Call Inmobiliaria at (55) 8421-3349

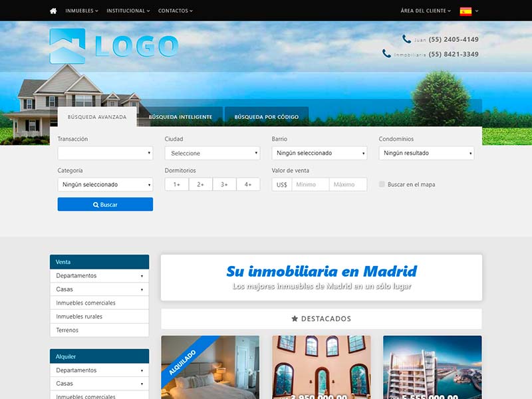(x=454, y=55)
